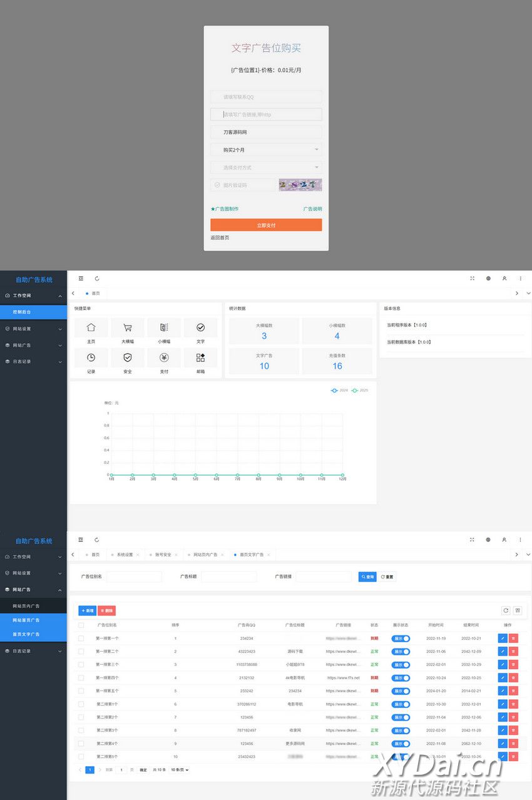The image size is (532, 800).
Task: Open the 大横幅 shopping cart shortcut
Action: [128, 327]
